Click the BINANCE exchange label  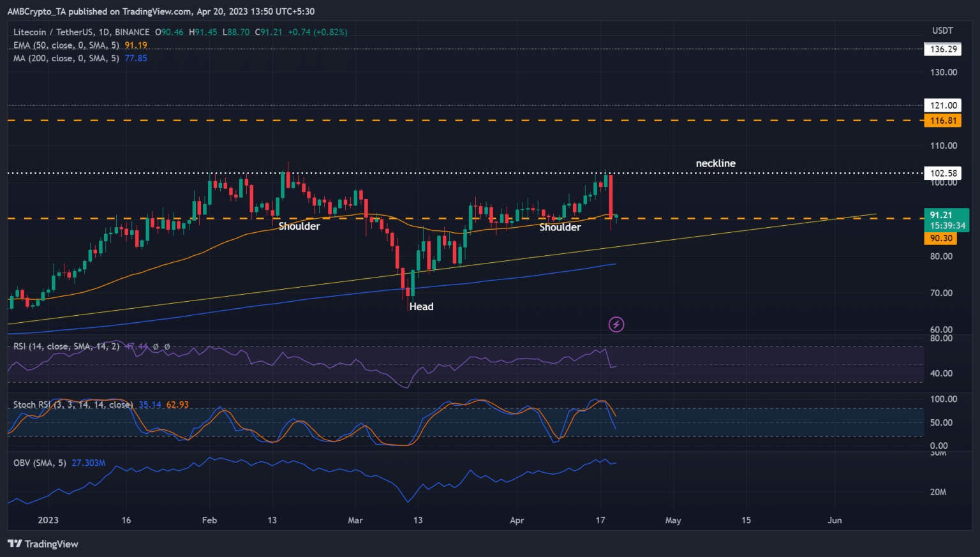[131, 31]
